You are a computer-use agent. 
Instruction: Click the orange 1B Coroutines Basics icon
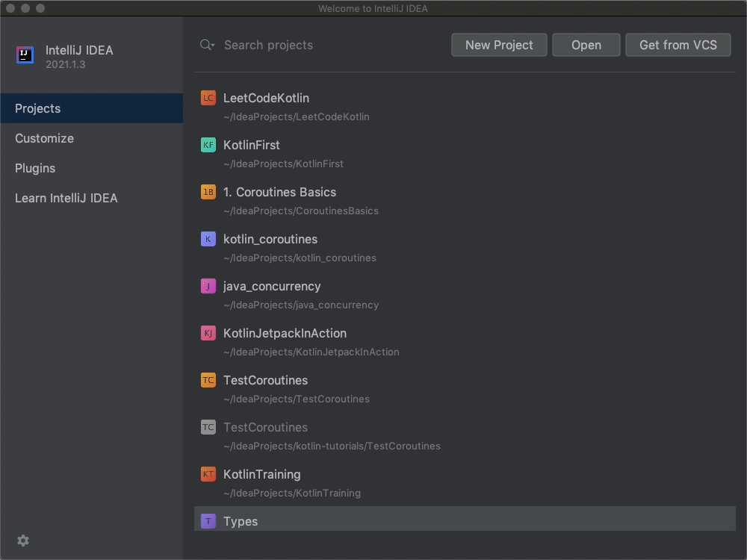tap(208, 192)
